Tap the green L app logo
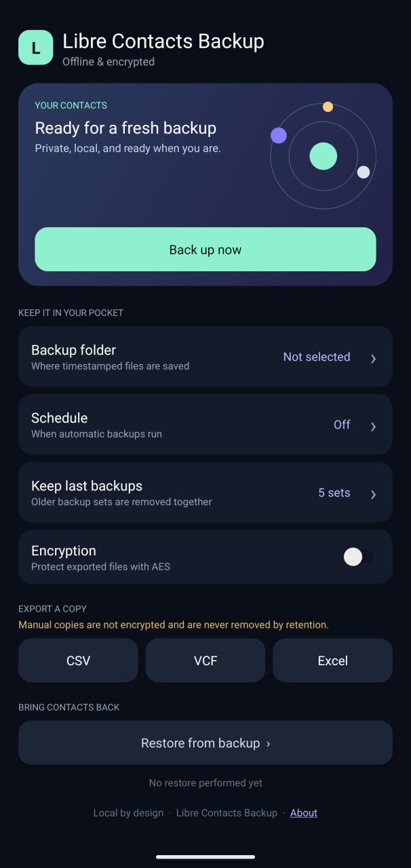The width and height of the screenshot is (411, 868). tap(36, 47)
